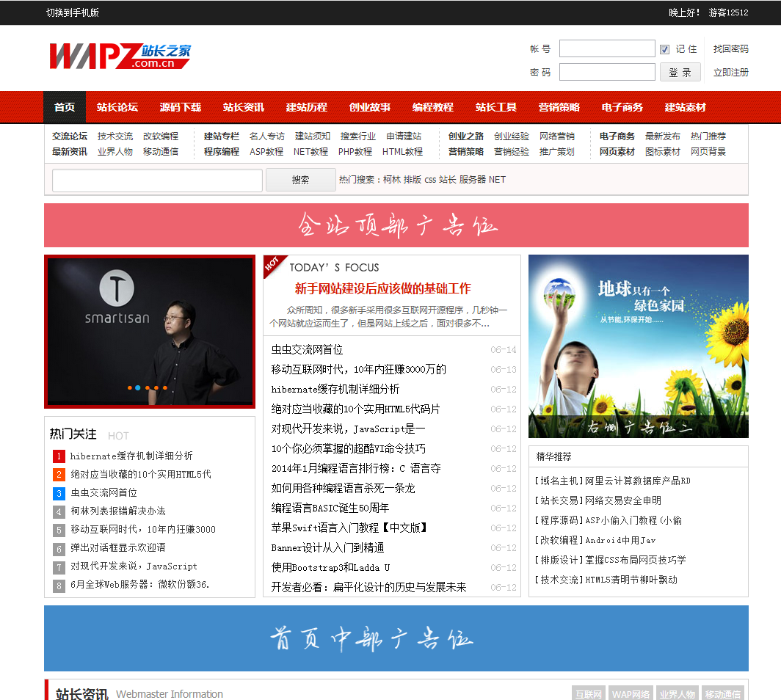Click the red number 1 rank badge

[59, 456]
